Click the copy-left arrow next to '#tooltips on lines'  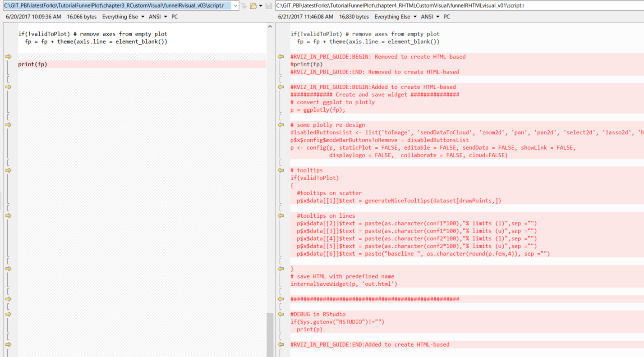[281, 216]
